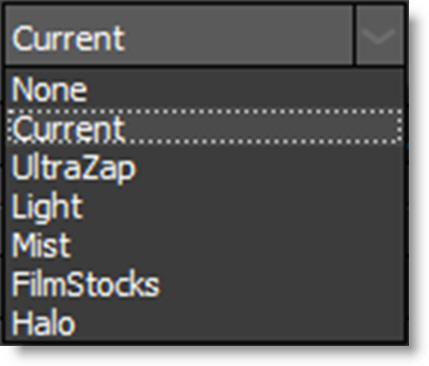Pick the Halo entry
Viewport: 429px width, 366px height.
(204, 323)
